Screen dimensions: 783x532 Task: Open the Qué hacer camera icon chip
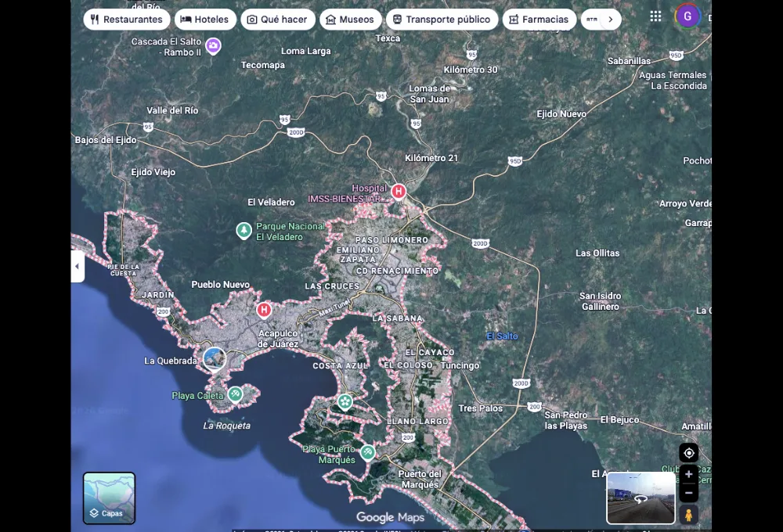pyautogui.click(x=251, y=19)
